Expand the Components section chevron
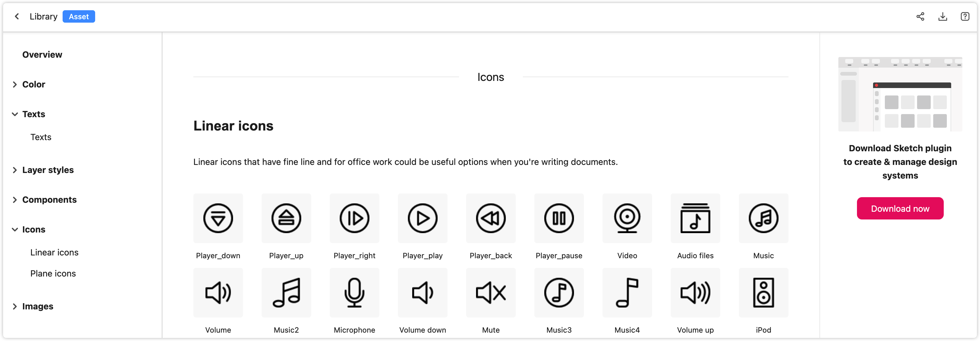The image size is (980, 341). point(15,200)
